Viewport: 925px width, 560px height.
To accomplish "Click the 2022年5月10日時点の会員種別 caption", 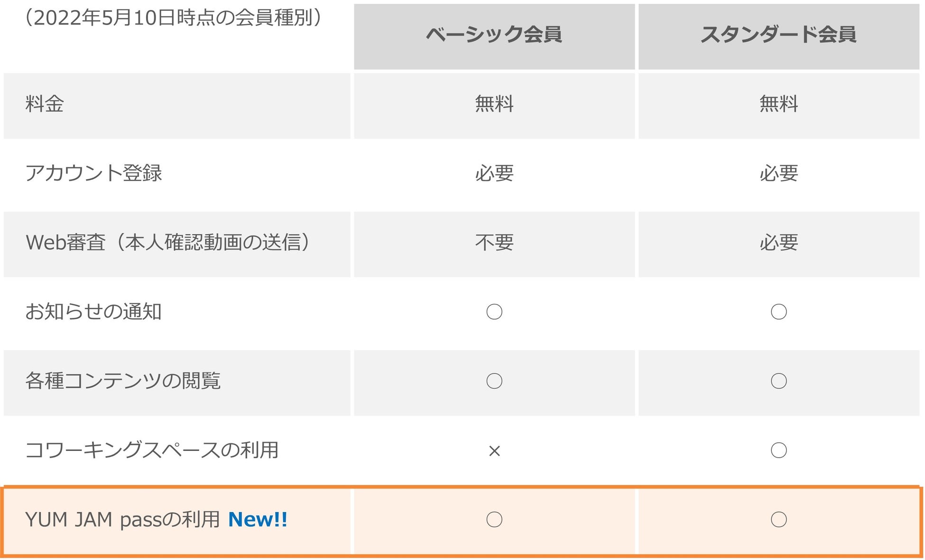I will (173, 18).
